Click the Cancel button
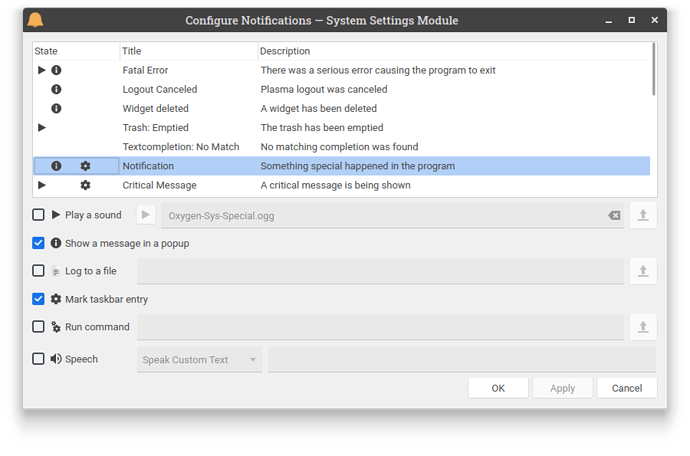This screenshot has height=456, width=690. point(627,388)
